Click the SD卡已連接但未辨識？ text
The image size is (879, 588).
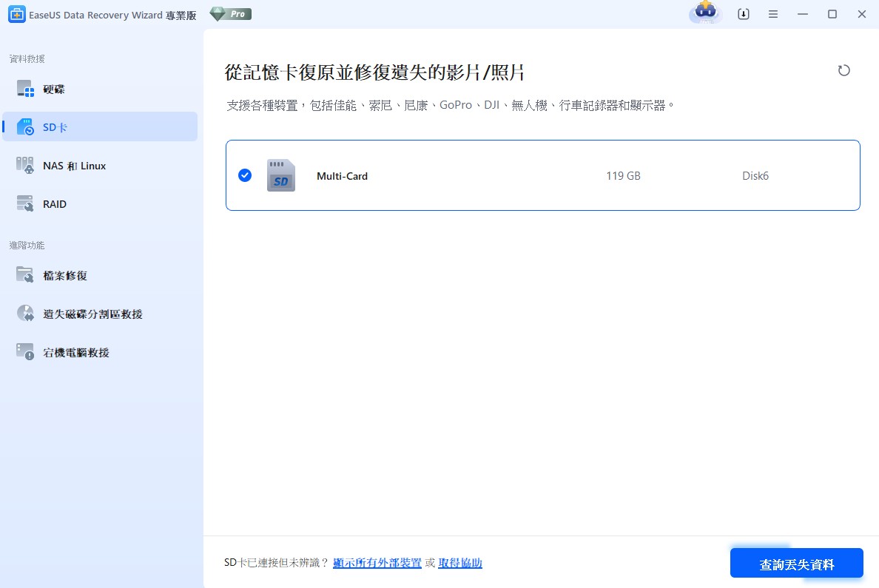pos(276,563)
